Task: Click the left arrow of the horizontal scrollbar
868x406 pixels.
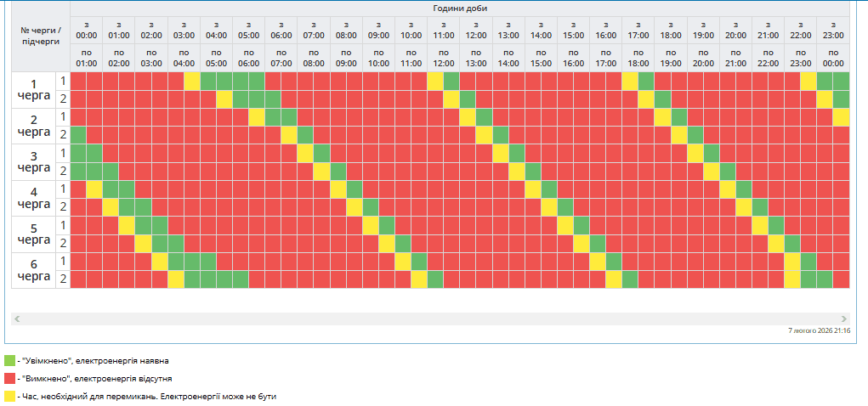Action: 17,319
